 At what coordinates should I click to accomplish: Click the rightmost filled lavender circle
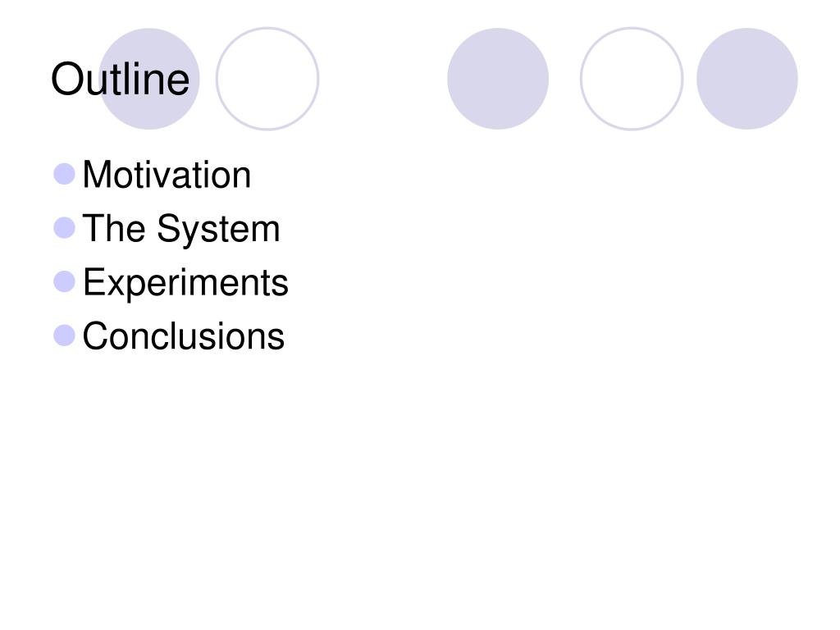[x=747, y=79]
